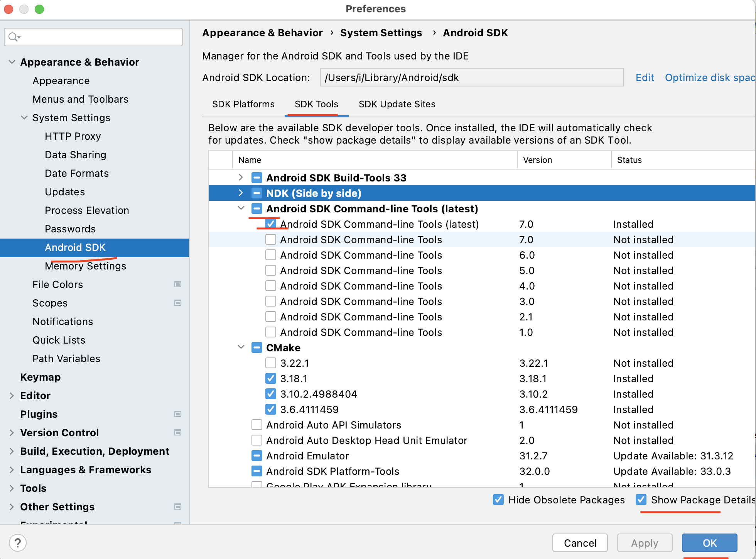Viewport: 756px width, 559px height.
Task: Uncheck Show Package Details
Action: pos(641,500)
